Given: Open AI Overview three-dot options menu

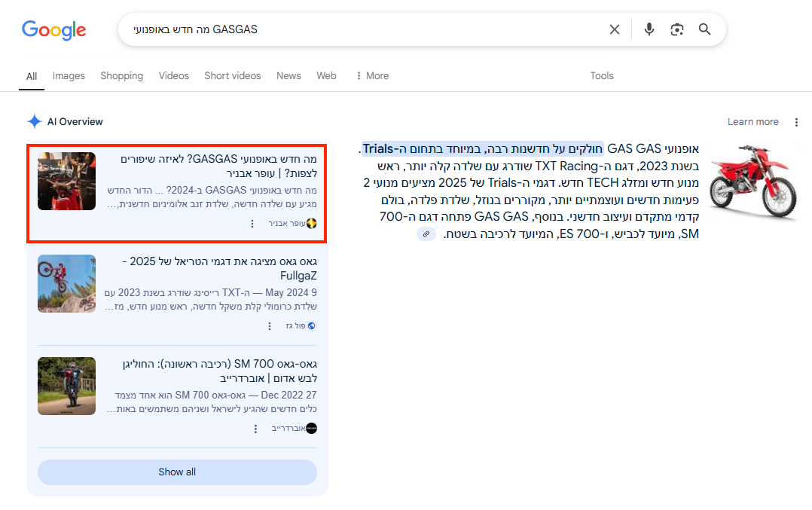Looking at the screenshot, I should [796, 122].
